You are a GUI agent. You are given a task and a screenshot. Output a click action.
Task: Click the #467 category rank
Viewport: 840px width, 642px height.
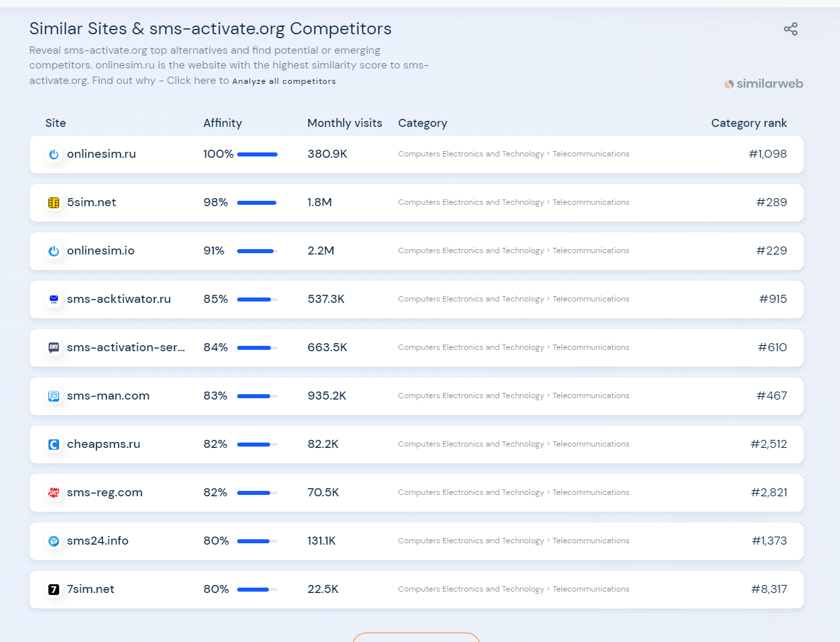[771, 396]
